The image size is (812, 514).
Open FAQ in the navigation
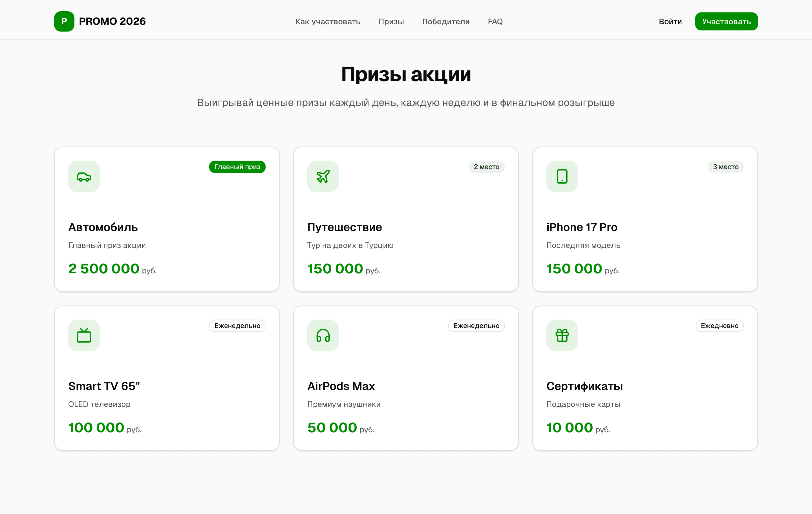495,22
